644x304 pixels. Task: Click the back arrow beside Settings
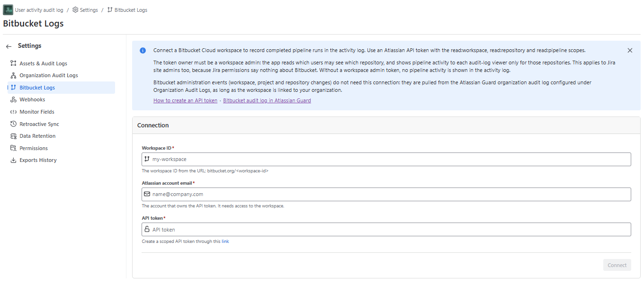click(9, 46)
